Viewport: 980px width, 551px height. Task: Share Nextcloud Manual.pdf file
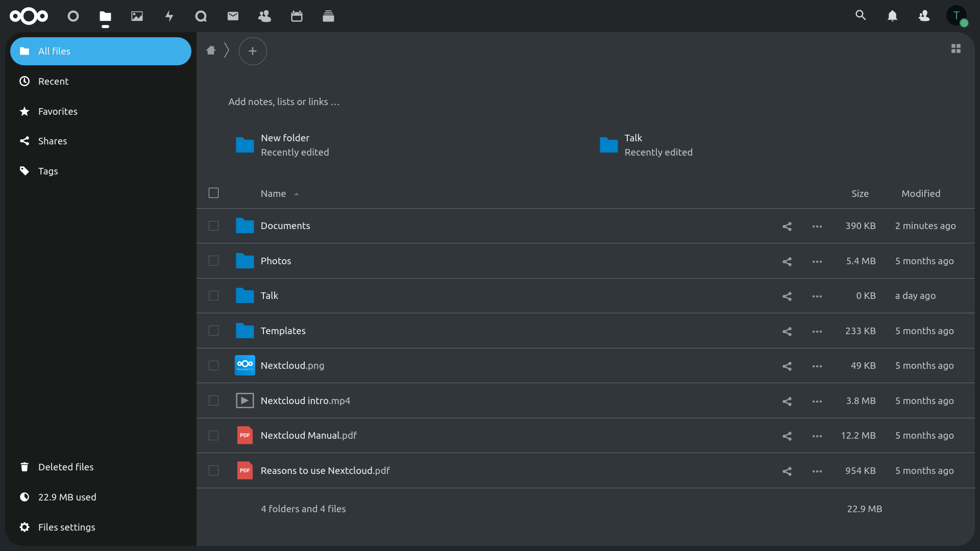pyautogui.click(x=787, y=436)
